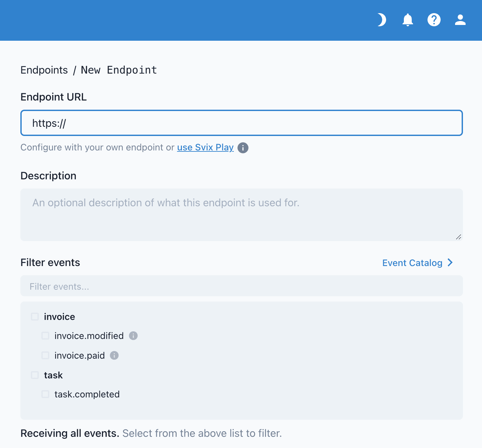Enable the invoice.paid event checkbox
482x448 pixels.
[x=45, y=355]
